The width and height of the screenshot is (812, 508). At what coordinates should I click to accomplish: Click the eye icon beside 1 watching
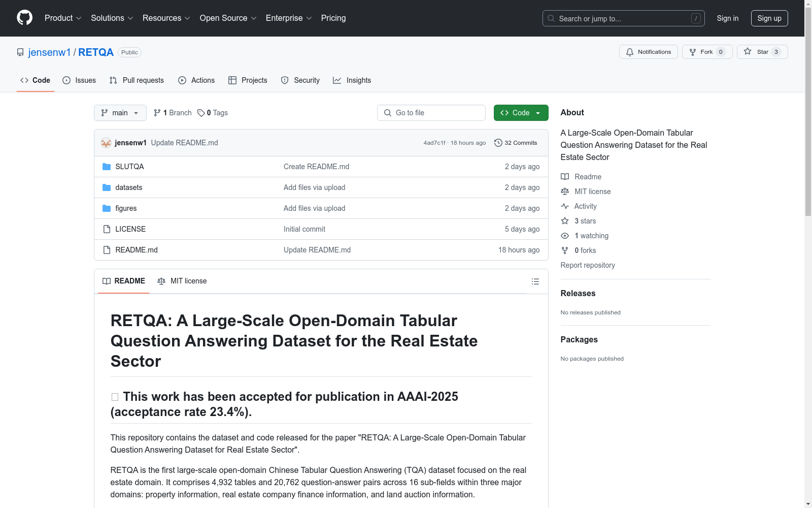(565, 236)
